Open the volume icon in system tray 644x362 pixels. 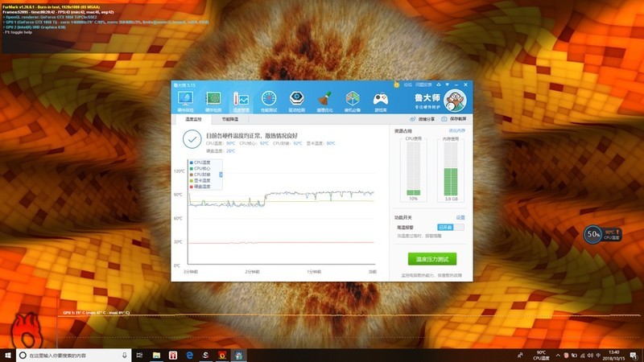[x=590, y=356]
